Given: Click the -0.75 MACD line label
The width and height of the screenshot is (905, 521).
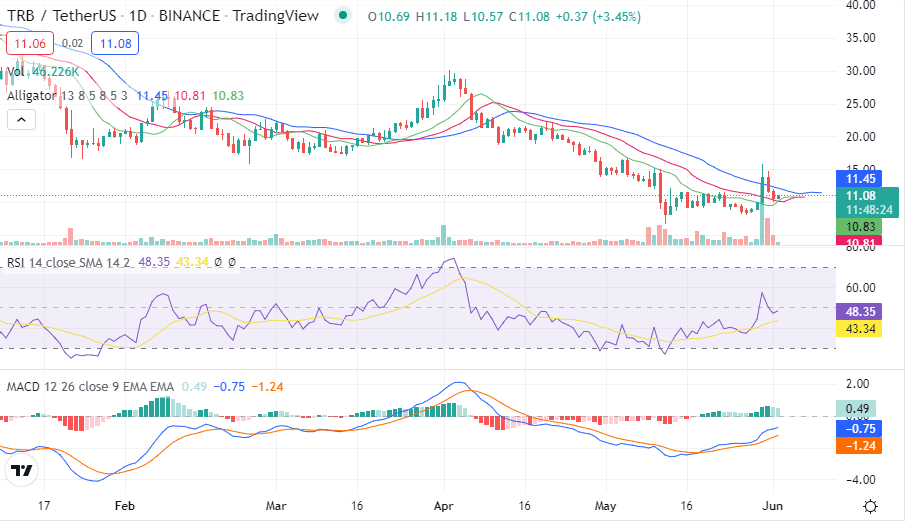Looking at the screenshot, I should (x=860, y=429).
